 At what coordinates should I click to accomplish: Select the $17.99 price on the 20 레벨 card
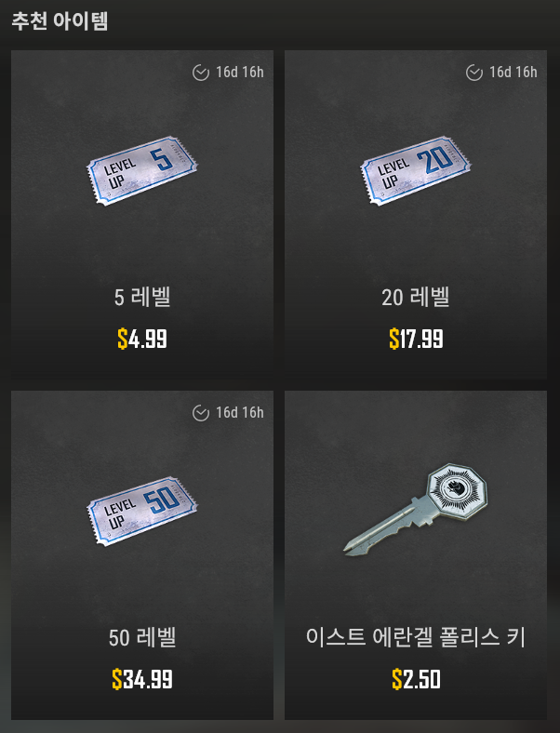[416, 339]
